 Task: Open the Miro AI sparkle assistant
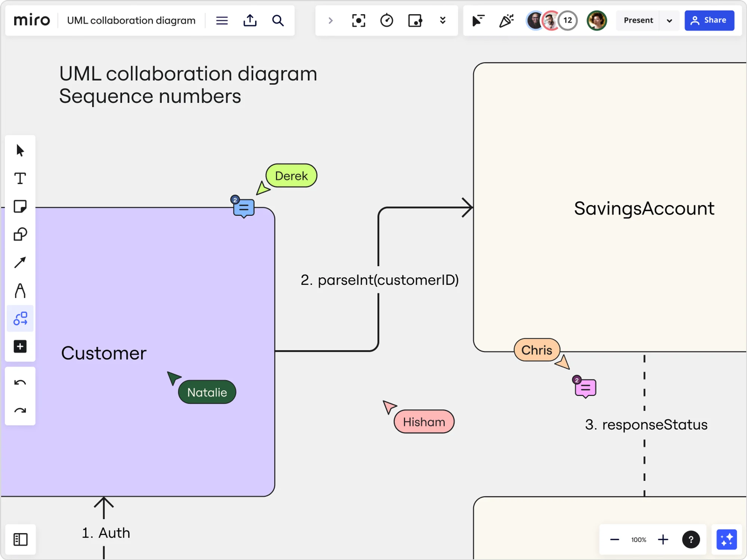[726, 539]
